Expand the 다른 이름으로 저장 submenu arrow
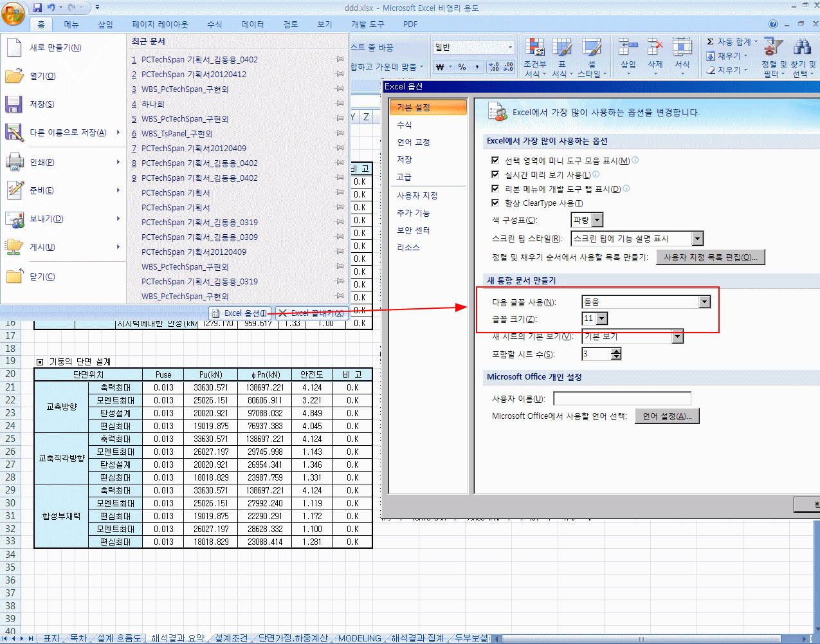 pyautogui.click(x=118, y=133)
